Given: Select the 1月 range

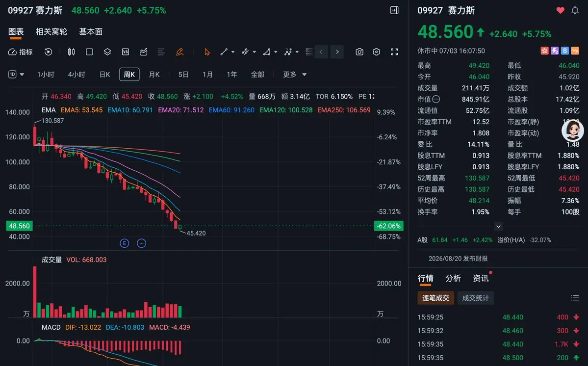Looking at the screenshot, I should pyautogui.click(x=207, y=74).
